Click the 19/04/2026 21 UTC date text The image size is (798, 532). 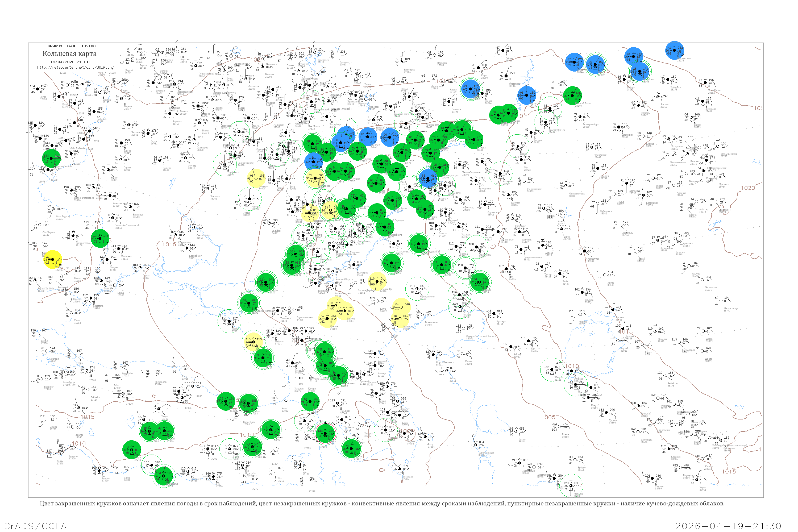[70, 62]
